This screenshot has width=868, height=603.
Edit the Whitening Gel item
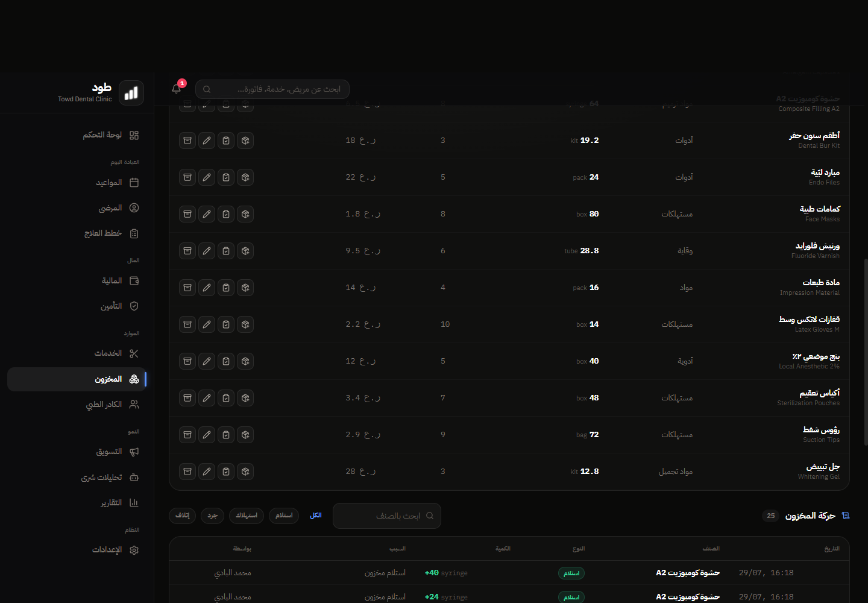[207, 472]
